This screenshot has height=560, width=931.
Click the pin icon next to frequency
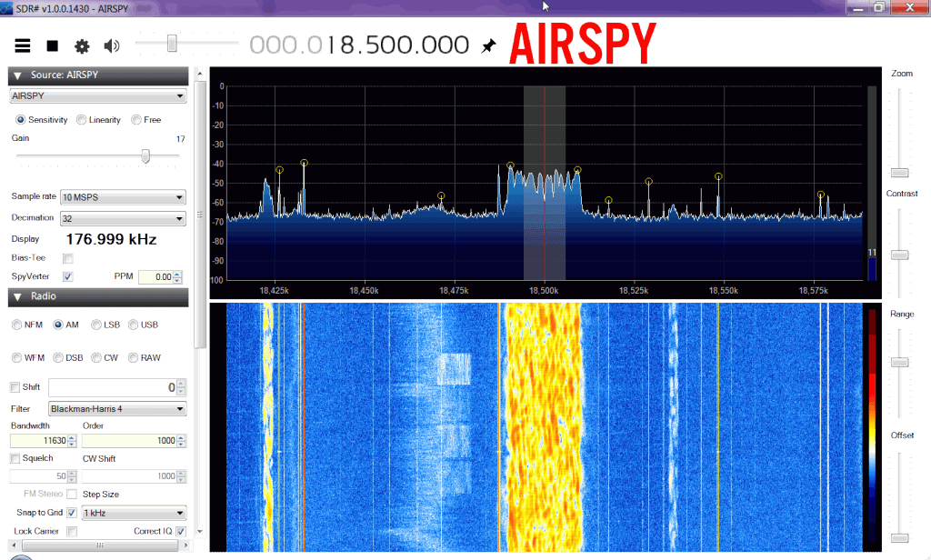pos(489,45)
